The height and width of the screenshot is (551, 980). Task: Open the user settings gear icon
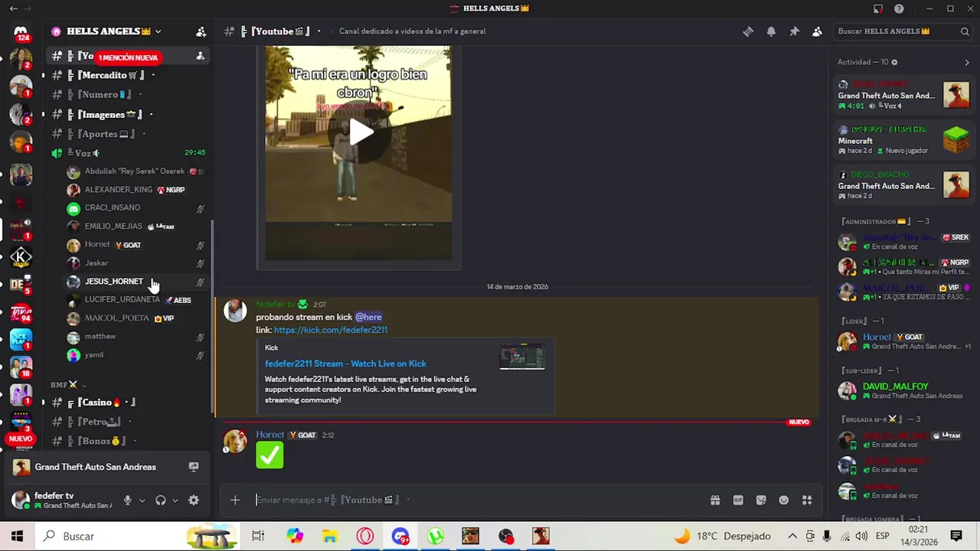194,500
